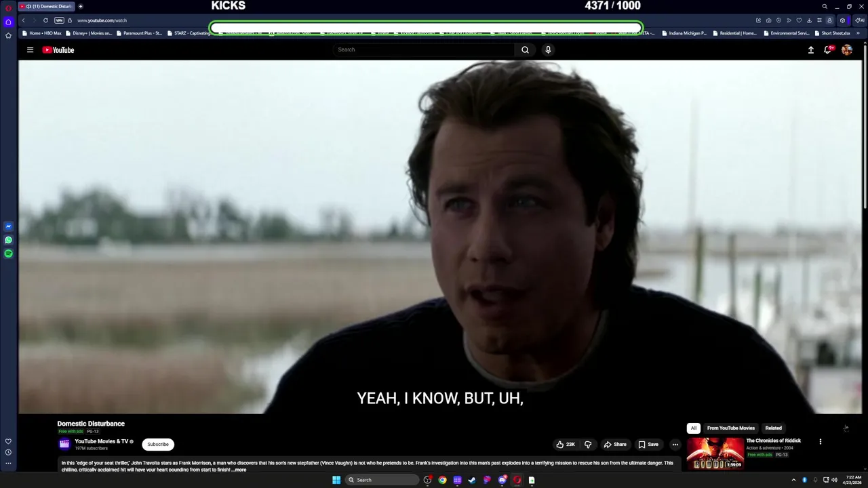This screenshot has width=868, height=488.
Task: Show hidden system tray icons
Action: (x=793, y=480)
